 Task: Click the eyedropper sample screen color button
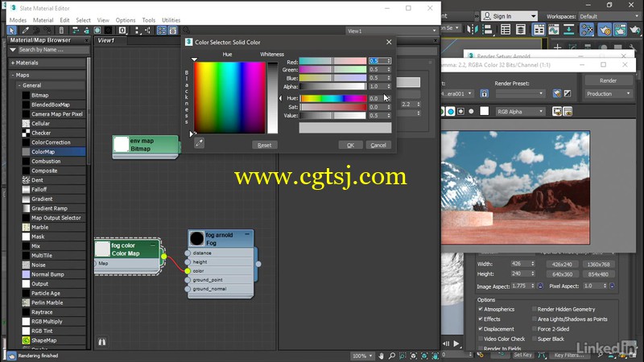point(199,143)
